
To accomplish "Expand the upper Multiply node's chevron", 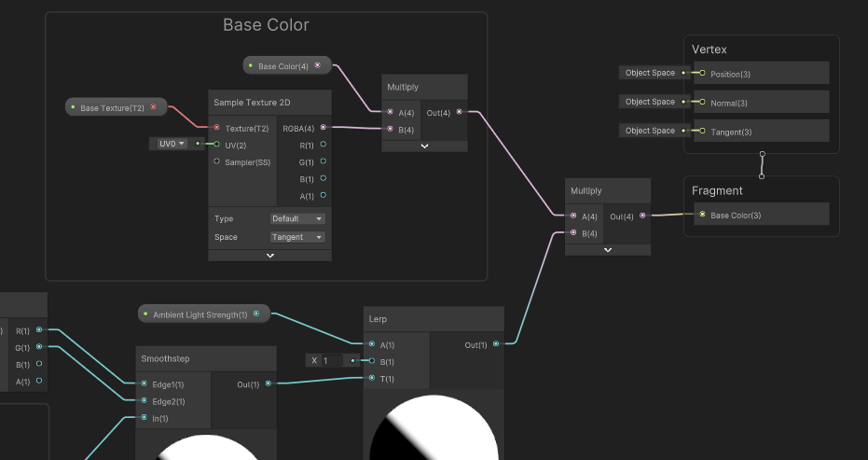I will (424, 146).
